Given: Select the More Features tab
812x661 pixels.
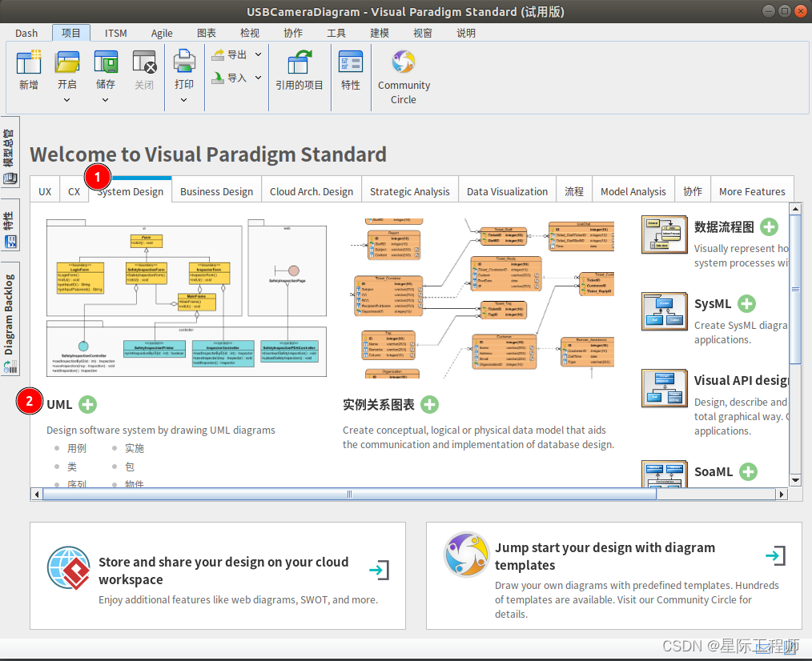Looking at the screenshot, I should pos(752,191).
